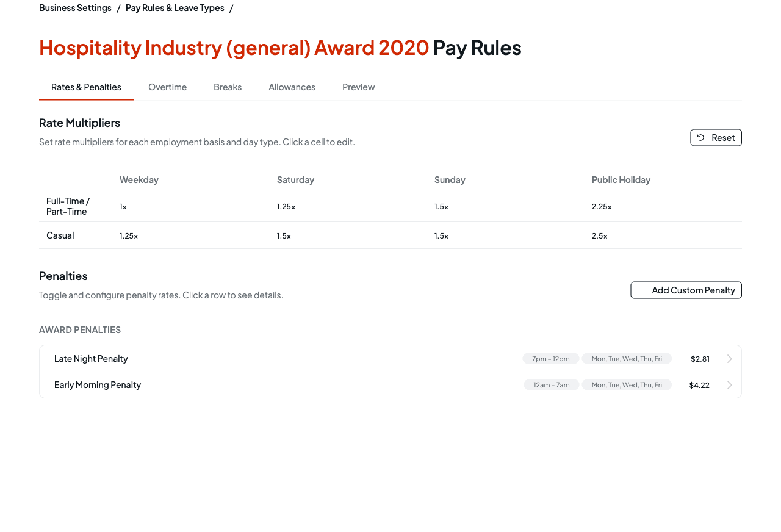781x532 pixels.
Task: Edit Full-Time Saturday 1.25× multiplier cell
Action: tap(348, 206)
